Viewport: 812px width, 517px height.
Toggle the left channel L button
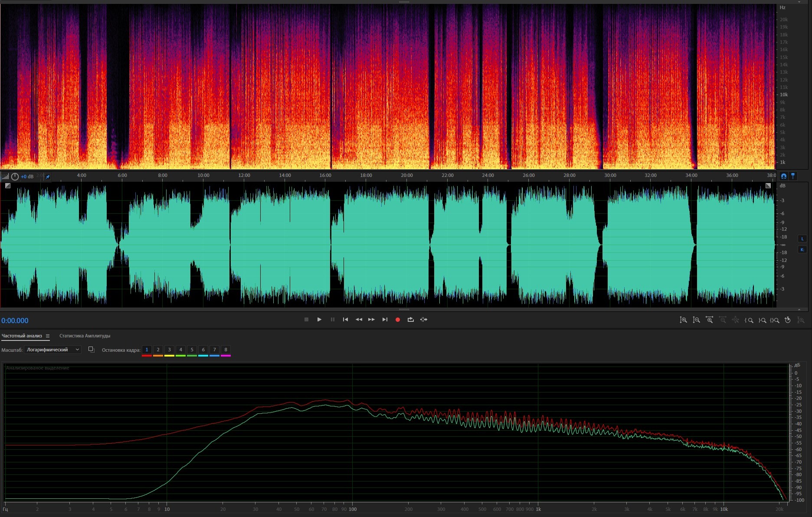point(802,239)
